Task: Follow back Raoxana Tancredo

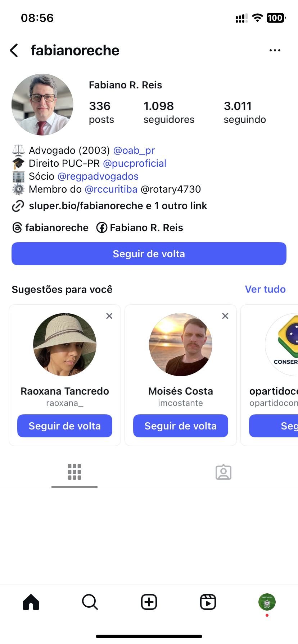Action: point(65,426)
